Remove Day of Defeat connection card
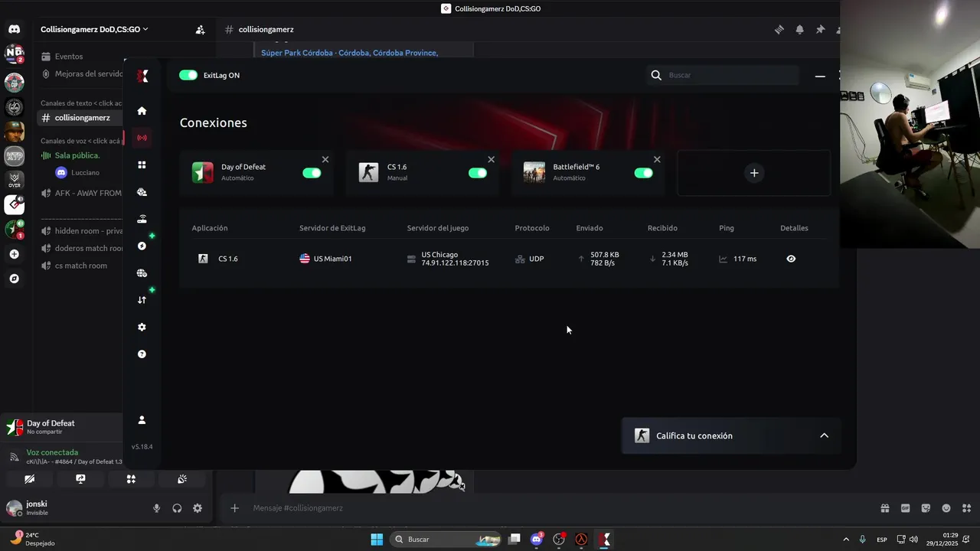The width and height of the screenshot is (980, 551). click(325, 159)
